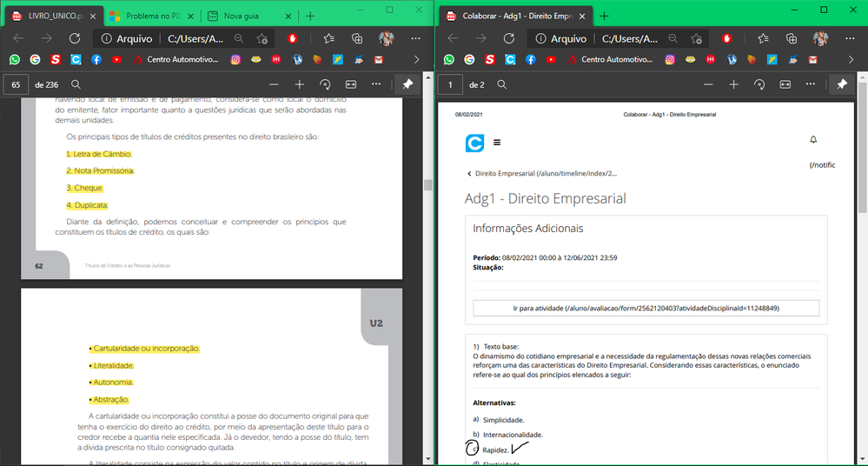This screenshot has height=466, width=868.
Task: Open YouTube bookmark in left window
Action: coord(116,59)
